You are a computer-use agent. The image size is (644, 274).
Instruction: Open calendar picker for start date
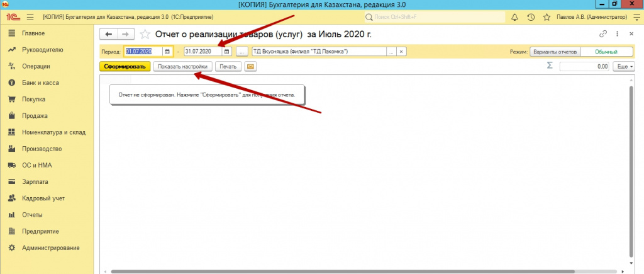[167, 52]
